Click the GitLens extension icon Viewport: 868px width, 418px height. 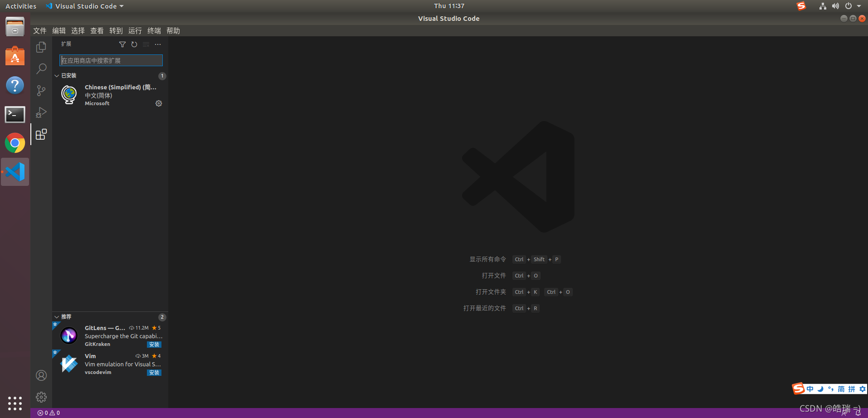coord(69,335)
